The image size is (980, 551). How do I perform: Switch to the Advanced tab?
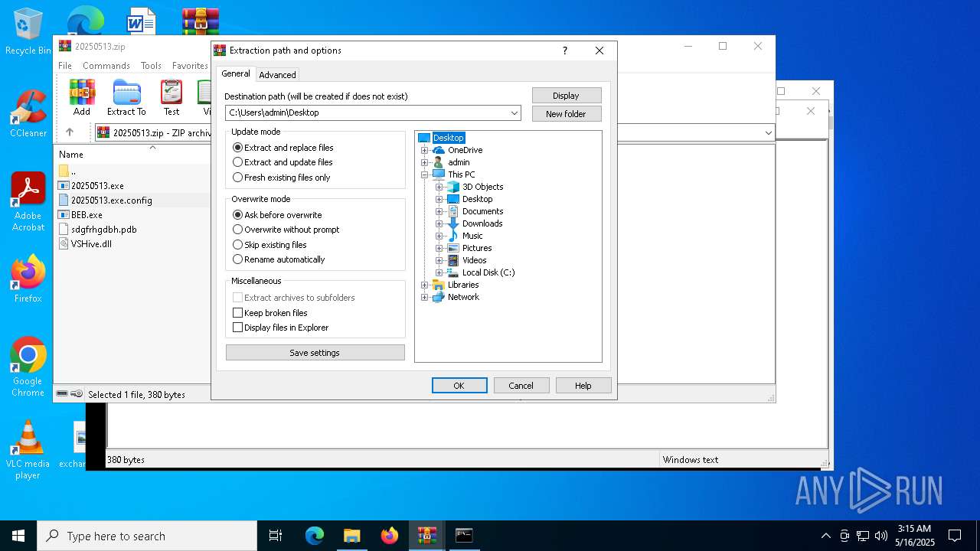pos(277,75)
